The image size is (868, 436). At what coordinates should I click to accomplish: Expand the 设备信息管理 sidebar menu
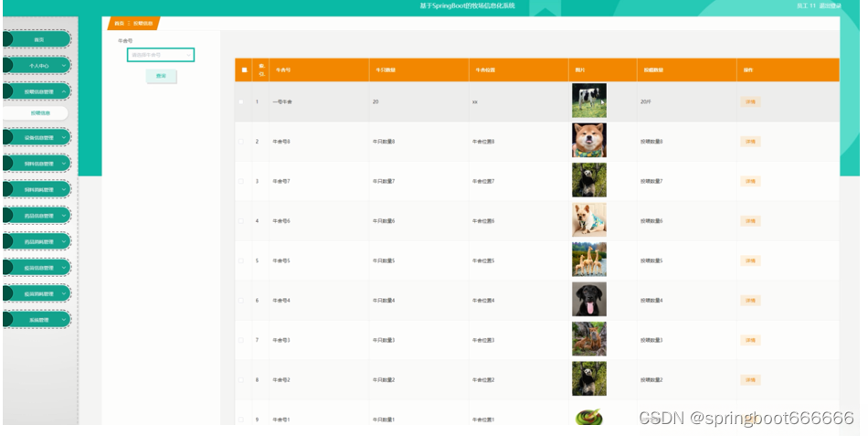pos(37,137)
